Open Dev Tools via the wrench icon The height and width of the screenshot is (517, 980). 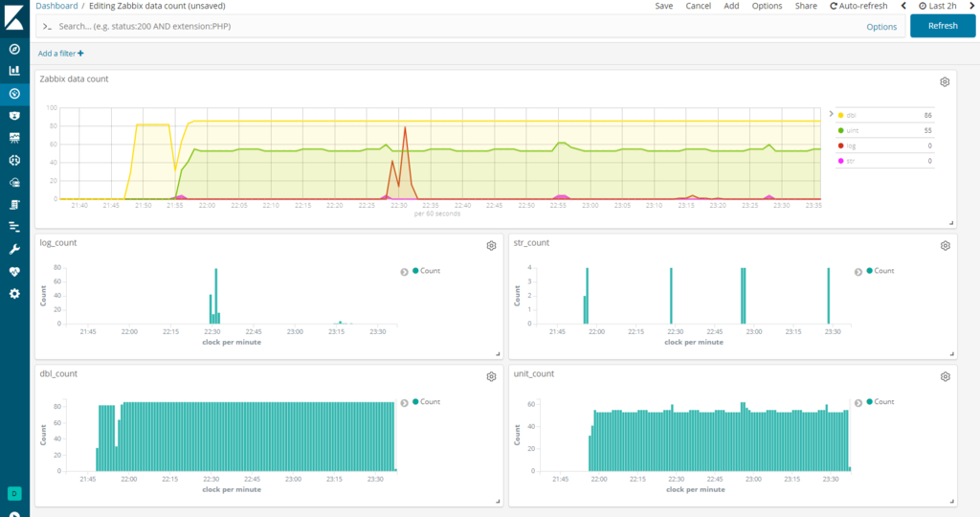[x=14, y=250]
